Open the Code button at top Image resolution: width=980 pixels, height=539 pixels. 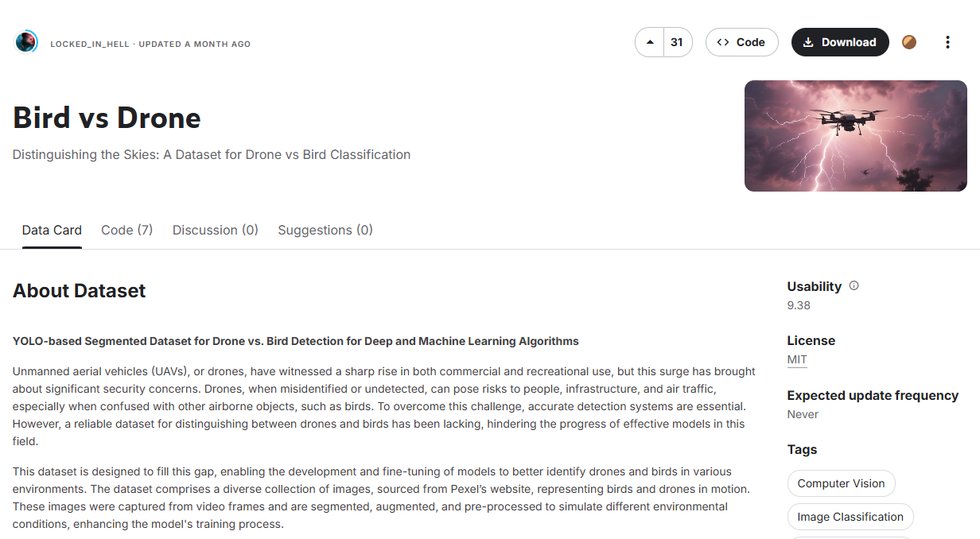click(741, 42)
